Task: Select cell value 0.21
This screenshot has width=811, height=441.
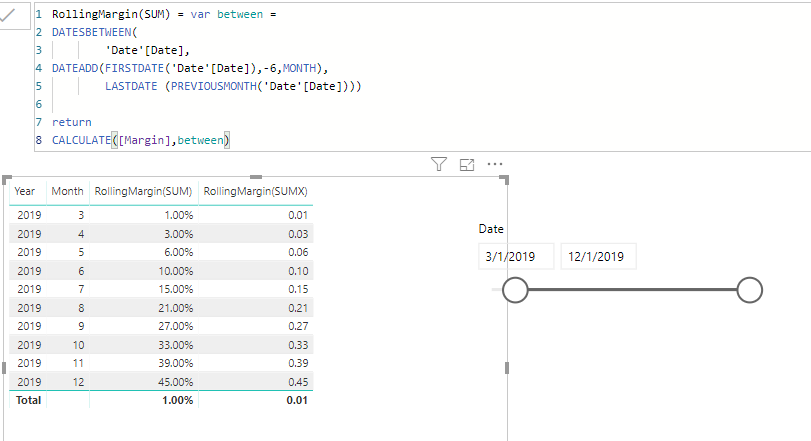Action: click(x=298, y=308)
